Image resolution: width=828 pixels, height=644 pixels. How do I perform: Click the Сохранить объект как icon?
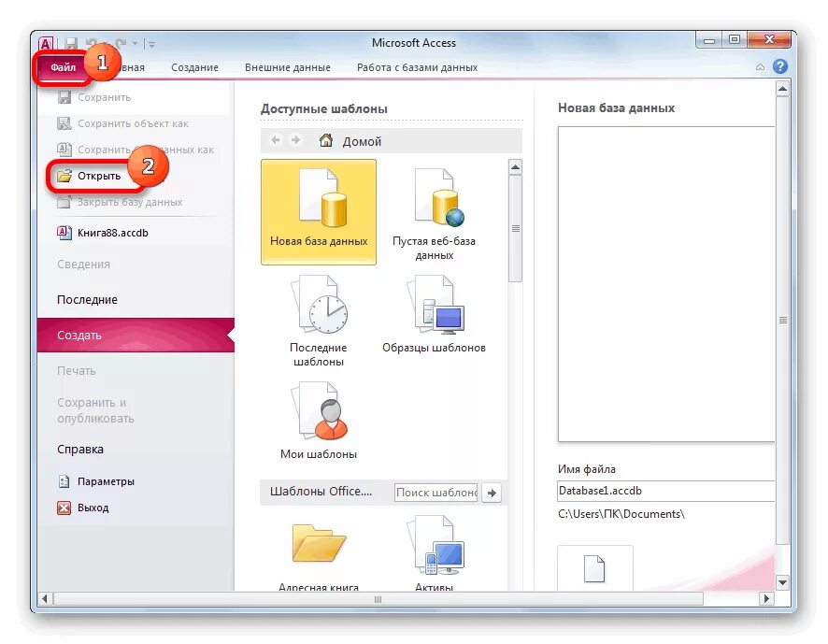(64, 123)
